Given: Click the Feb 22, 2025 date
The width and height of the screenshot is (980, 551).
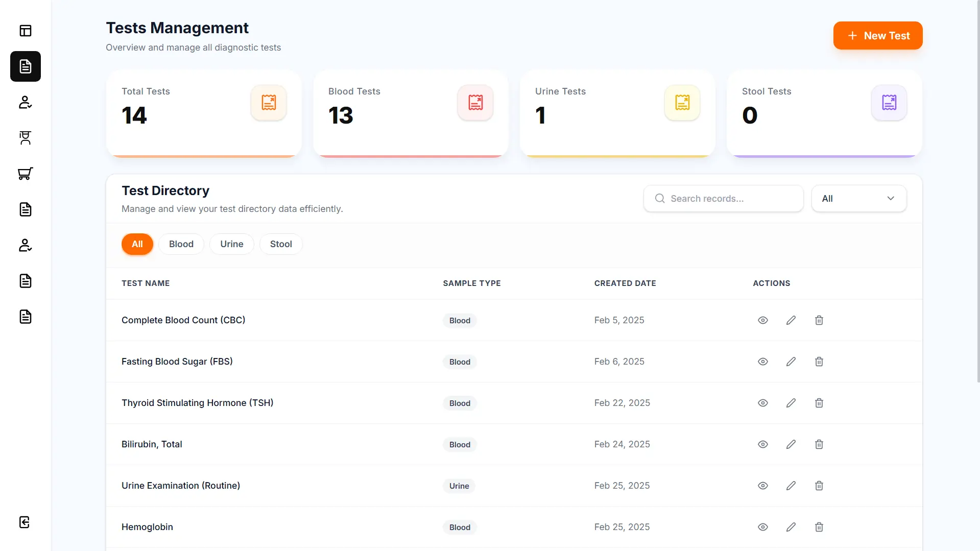Looking at the screenshot, I should 622,403.
